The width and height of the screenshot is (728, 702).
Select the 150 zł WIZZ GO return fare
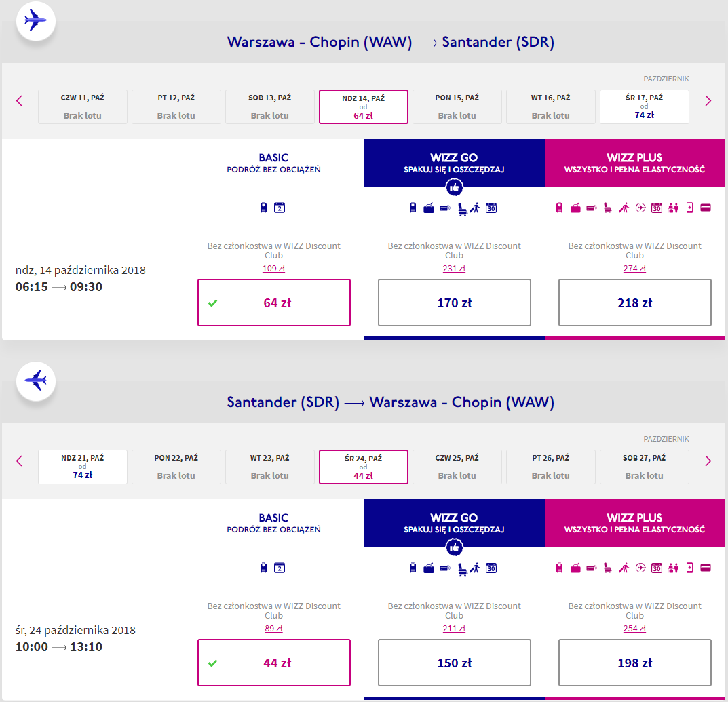coord(454,663)
